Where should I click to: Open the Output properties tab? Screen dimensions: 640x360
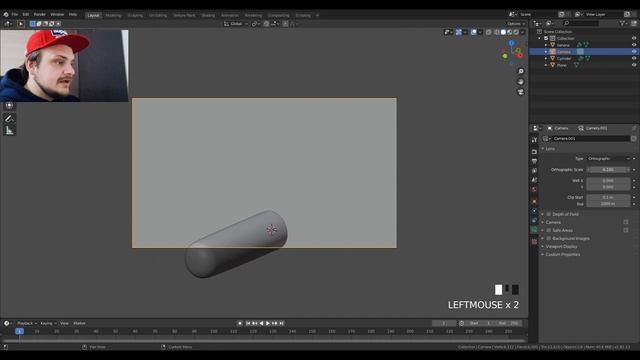coord(534,161)
